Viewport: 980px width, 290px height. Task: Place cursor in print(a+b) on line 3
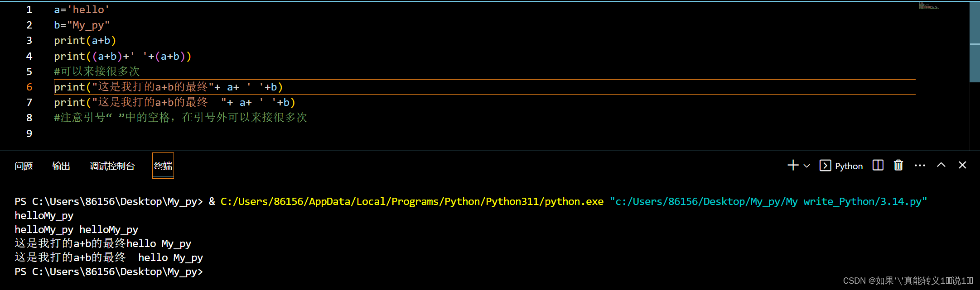click(x=85, y=41)
